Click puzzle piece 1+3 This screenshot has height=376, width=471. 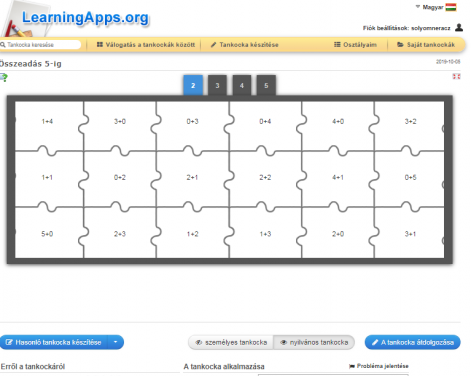pyautogui.click(x=265, y=234)
